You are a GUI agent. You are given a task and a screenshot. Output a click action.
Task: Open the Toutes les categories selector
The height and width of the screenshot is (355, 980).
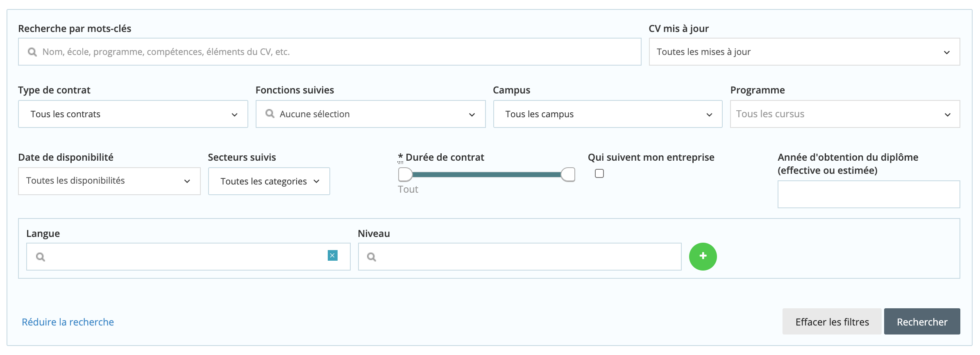pyautogui.click(x=269, y=181)
